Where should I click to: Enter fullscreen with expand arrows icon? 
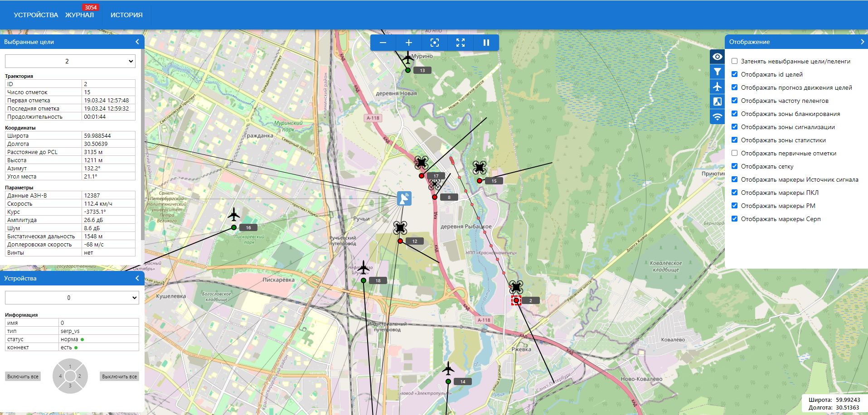pyautogui.click(x=461, y=43)
